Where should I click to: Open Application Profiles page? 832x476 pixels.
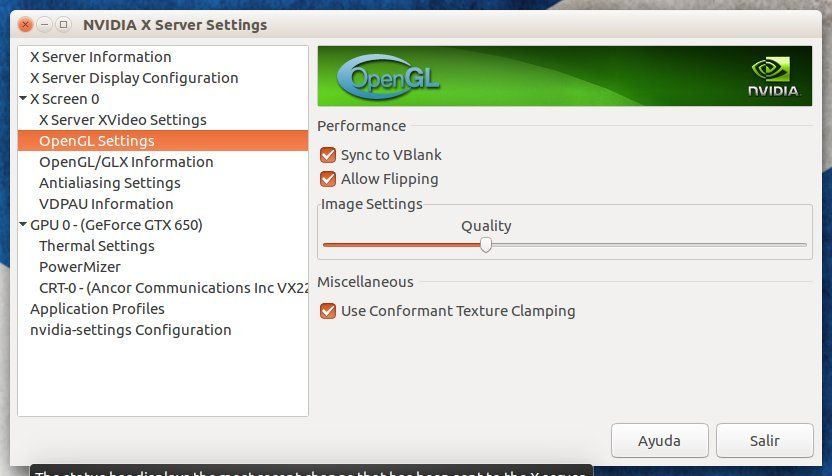[x=97, y=309]
